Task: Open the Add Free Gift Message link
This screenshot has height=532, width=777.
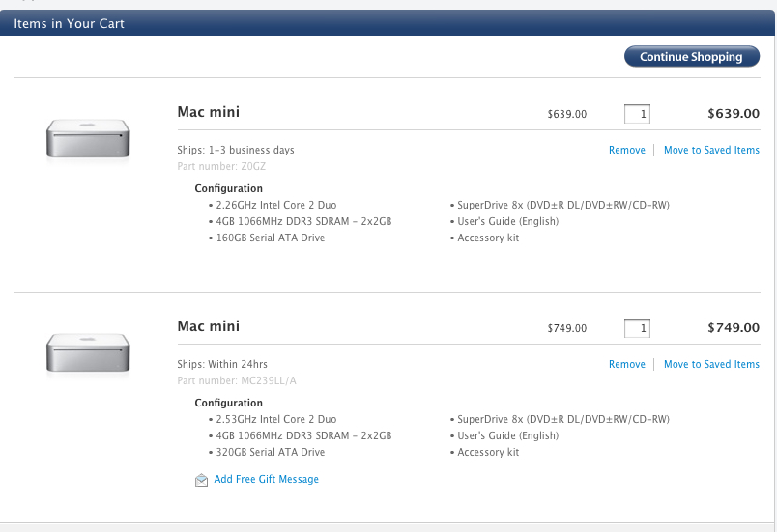Action: [x=266, y=479]
